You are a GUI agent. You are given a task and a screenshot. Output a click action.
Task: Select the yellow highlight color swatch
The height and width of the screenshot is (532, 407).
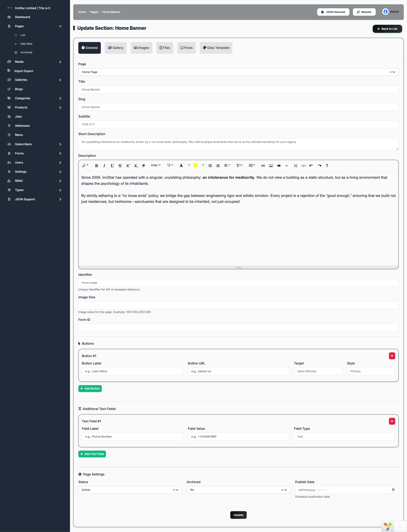tap(195, 165)
